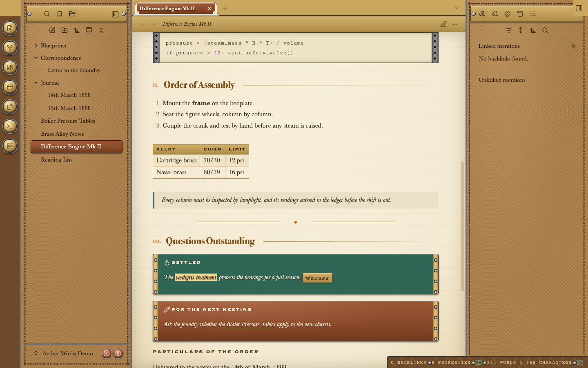This screenshot has width=588, height=368.
Task: Toggle show more context in backlinks
Action: pyautogui.click(x=521, y=30)
